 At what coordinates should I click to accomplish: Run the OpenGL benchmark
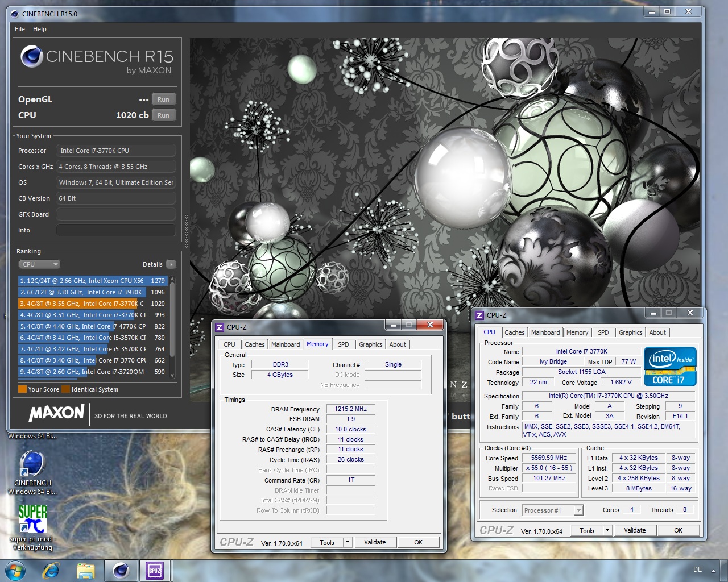point(163,99)
